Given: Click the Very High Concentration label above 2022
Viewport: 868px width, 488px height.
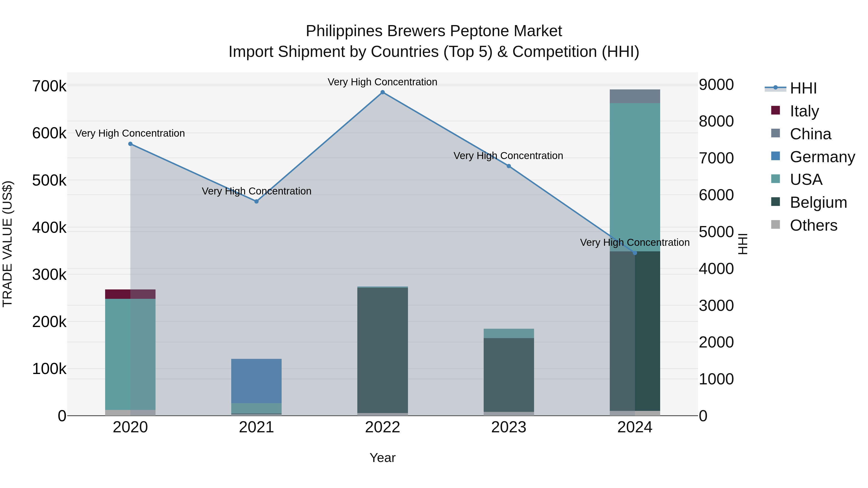Looking at the screenshot, I should click(x=382, y=82).
